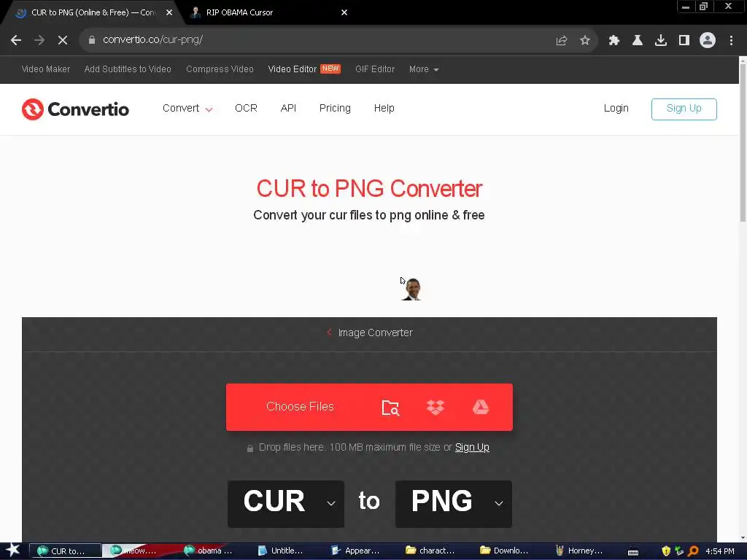
Task: Expand the Convert menu
Action: 187,109
